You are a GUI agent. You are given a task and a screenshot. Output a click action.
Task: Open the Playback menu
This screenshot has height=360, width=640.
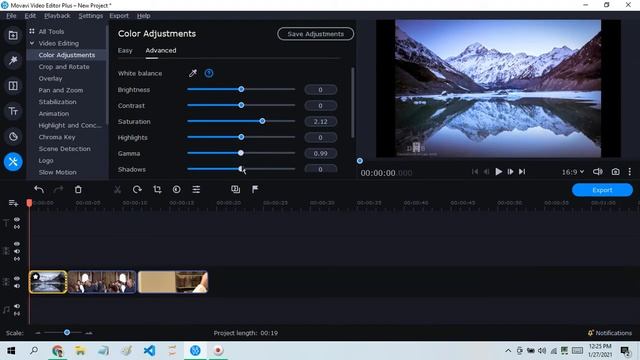tap(57, 16)
